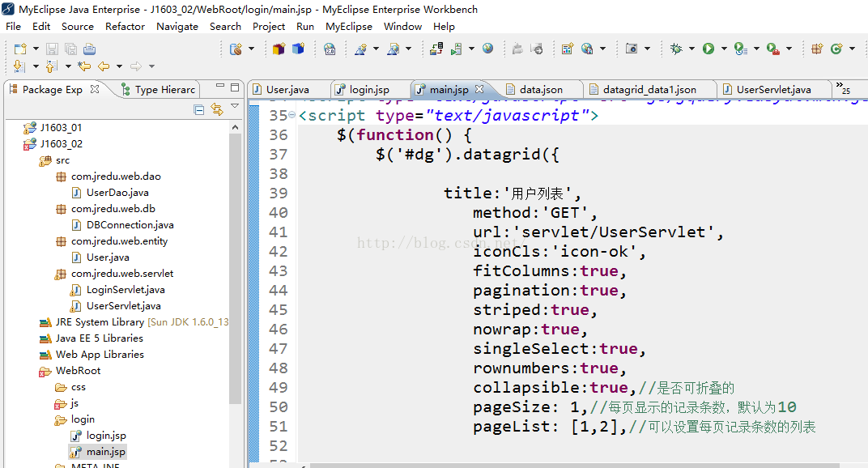Click the Back navigation arrow icon

coord(104,66)
